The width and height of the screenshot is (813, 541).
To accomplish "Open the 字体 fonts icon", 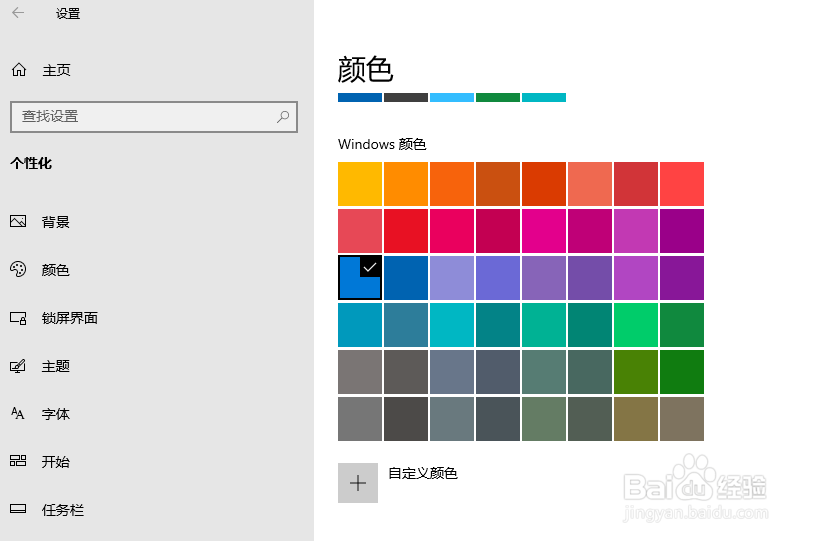I will 18,414.
